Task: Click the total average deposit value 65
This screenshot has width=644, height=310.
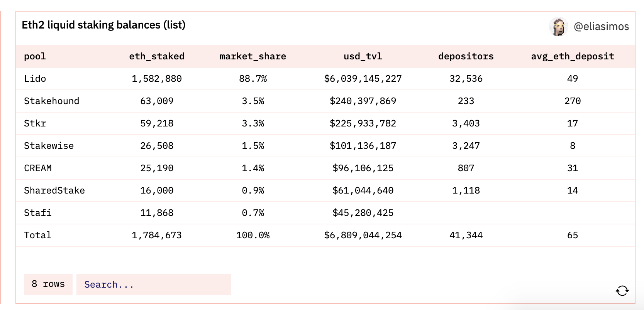Action: coord(573,235)
